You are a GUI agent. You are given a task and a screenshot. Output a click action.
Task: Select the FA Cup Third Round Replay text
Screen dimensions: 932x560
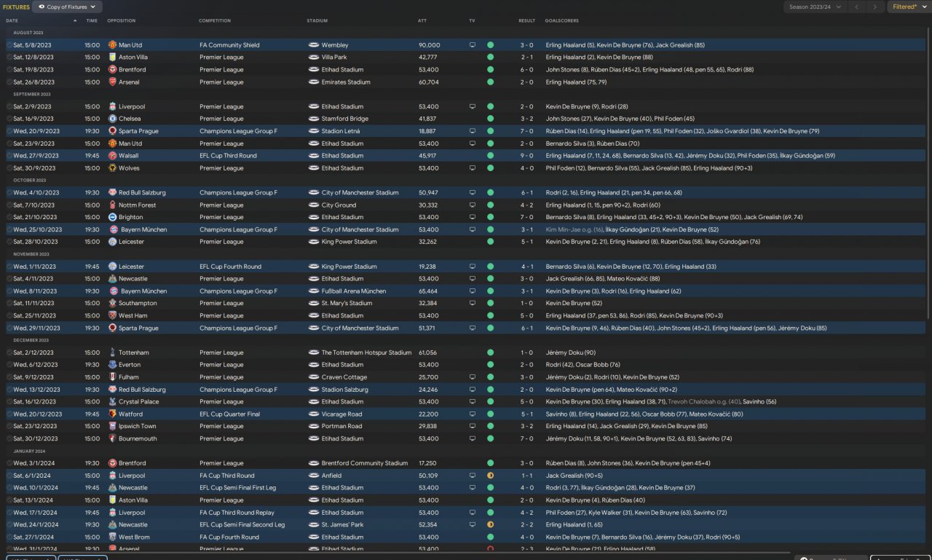(235, 513)
